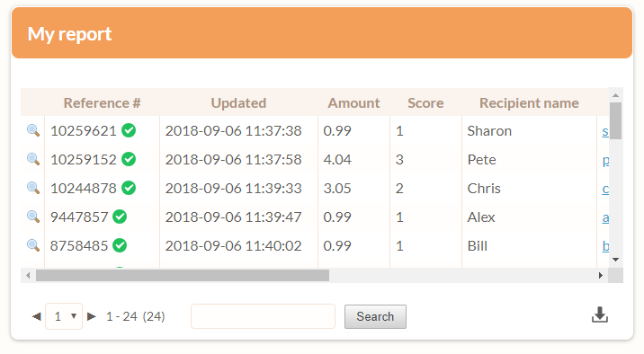Sort by Updated column header
The image size is (644, 354).
pos(238,103)
